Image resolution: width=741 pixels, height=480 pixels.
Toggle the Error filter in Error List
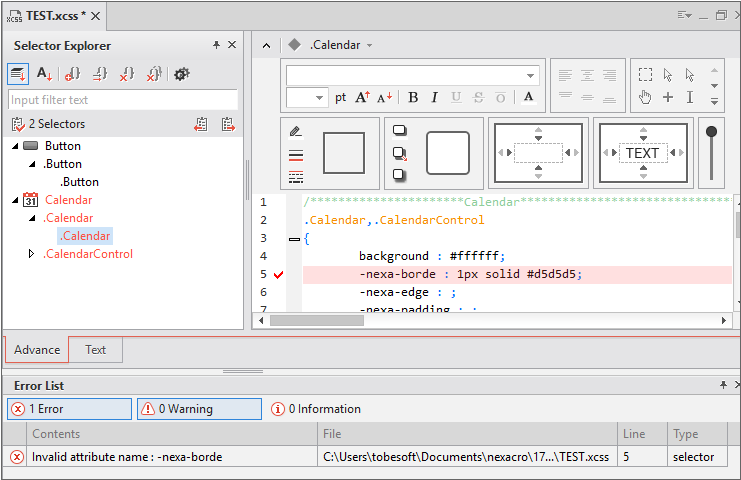point(69,408)
